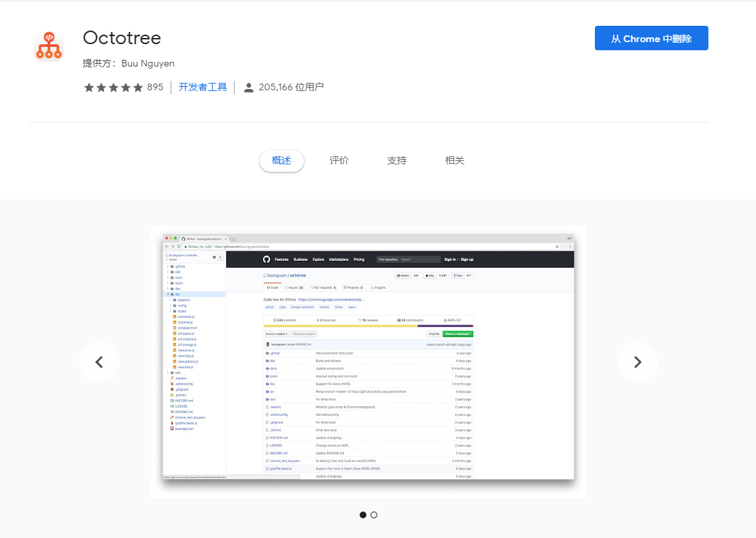Select the second carousel dot indicator

click(374, 515)
